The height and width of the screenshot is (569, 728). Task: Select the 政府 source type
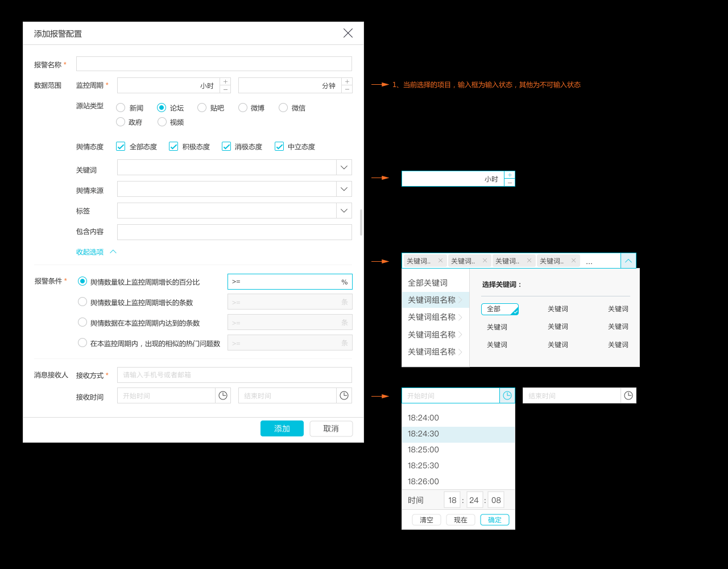click(x=121, y=122)
